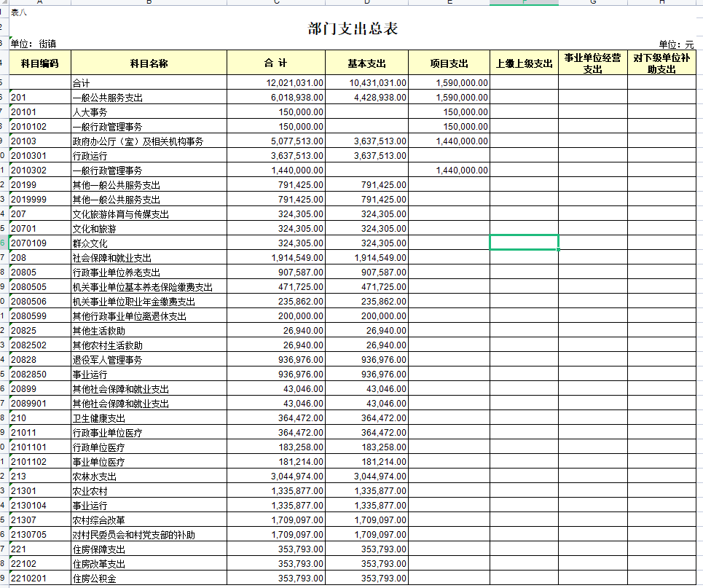The width and height of the screenshot is (703, 588).
Task: Select header cell 对下级单位补助支出
Action: pos(661,63)
